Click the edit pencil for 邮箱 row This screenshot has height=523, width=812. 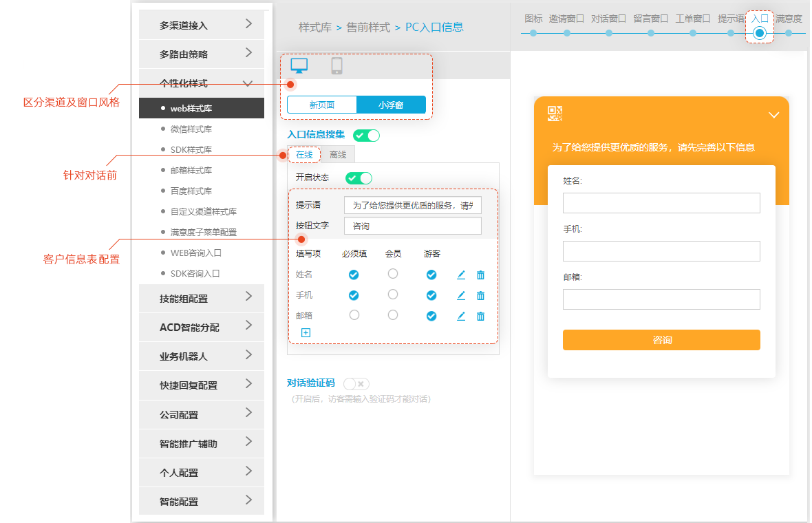461,316
